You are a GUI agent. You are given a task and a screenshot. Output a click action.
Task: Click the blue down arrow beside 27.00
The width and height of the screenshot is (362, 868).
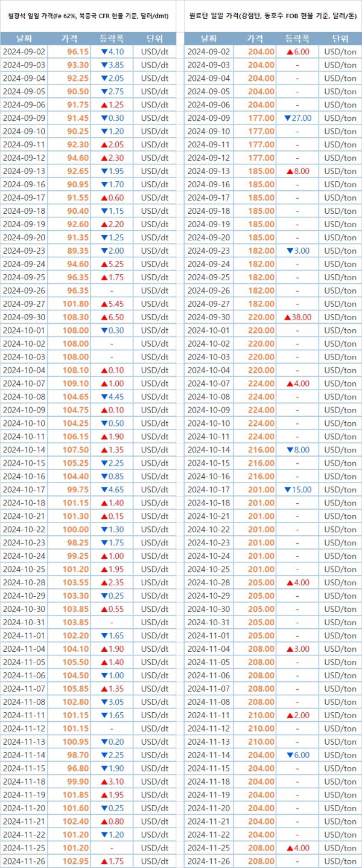click(287, 118)
